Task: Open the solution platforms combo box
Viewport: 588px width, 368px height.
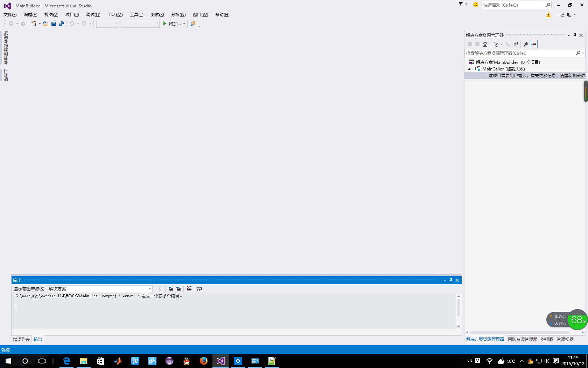Action: [x=140, y=24]
